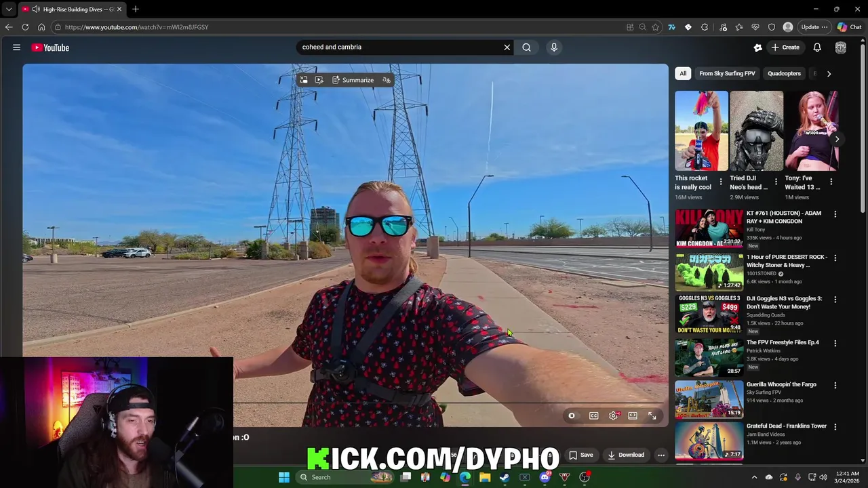Show more filter chips with the arrow
The image size is (868, 488).
click(829, 73)
